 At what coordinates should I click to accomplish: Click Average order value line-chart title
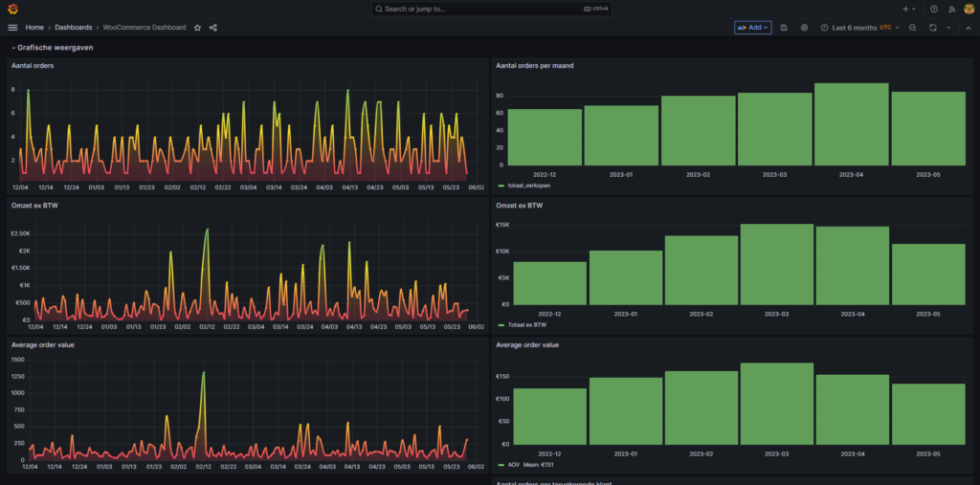tap(43, 344)
